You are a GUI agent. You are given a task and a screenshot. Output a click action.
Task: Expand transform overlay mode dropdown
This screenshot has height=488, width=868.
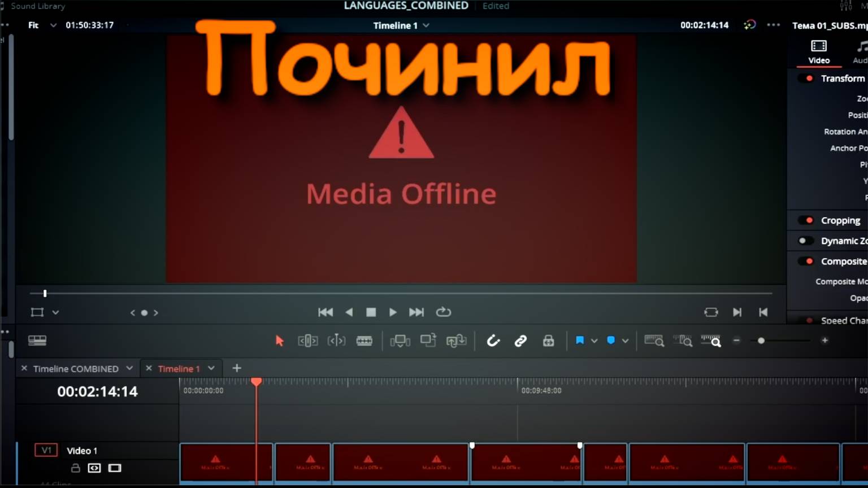tap(55, 312)
